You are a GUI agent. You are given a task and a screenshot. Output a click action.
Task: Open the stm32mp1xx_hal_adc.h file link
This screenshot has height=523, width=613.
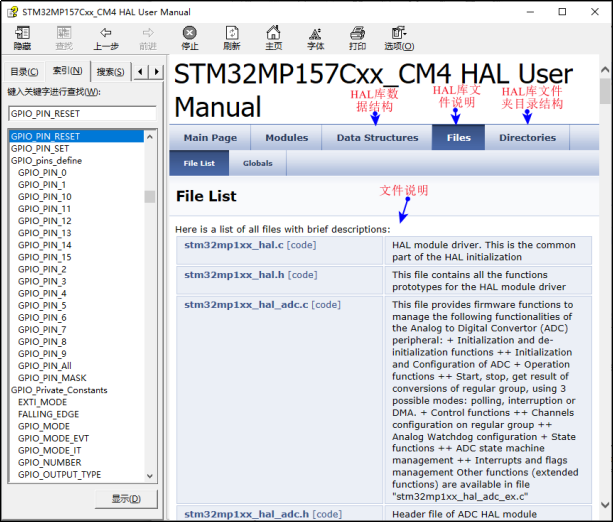tap(247, 514)
